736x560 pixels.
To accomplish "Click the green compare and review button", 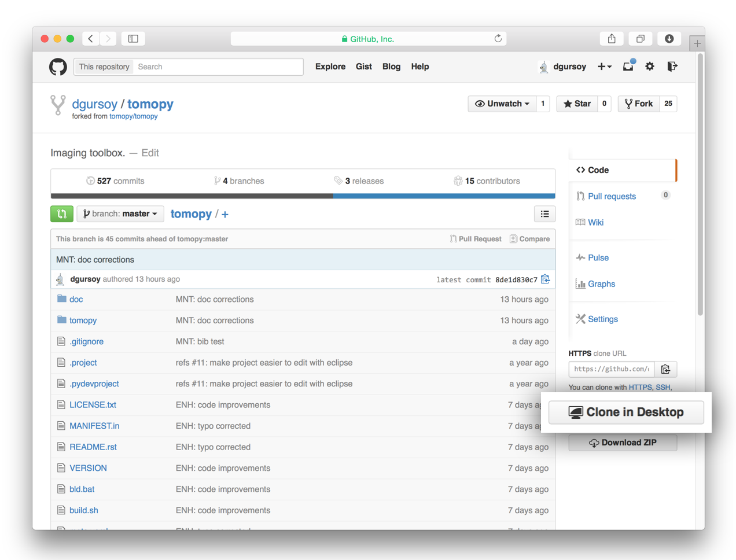I will tap(62, 214).
